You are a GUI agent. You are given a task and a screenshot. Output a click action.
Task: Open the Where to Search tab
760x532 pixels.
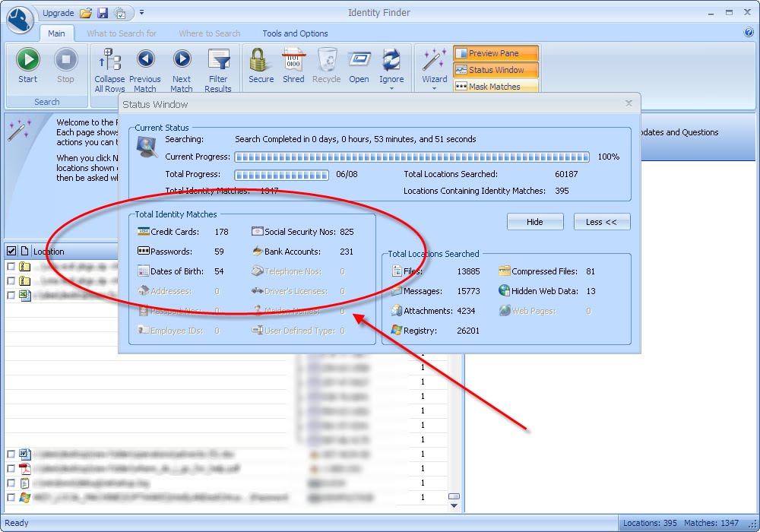pyautogui.click(x=210, y=33)
